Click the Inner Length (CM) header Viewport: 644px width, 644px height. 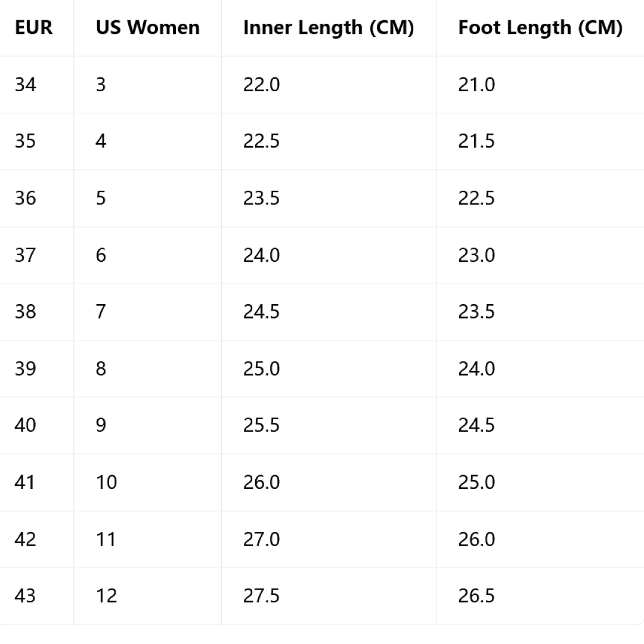[329, 28]
